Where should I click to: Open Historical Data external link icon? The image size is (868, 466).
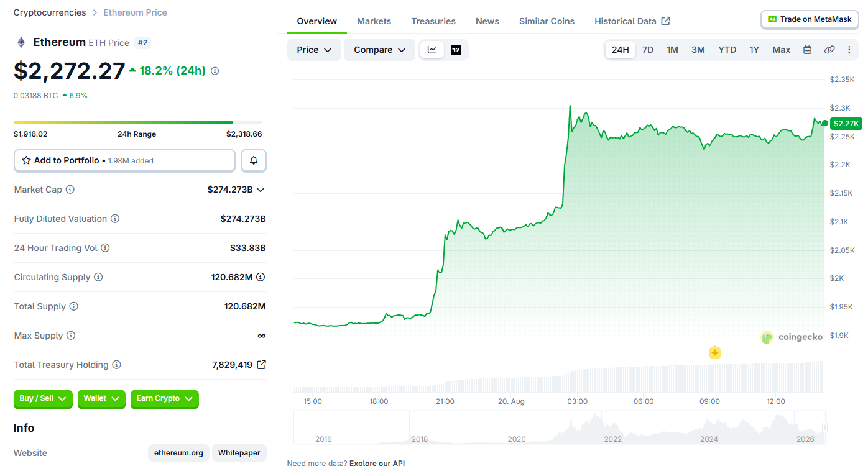click(x=665, y=21)
